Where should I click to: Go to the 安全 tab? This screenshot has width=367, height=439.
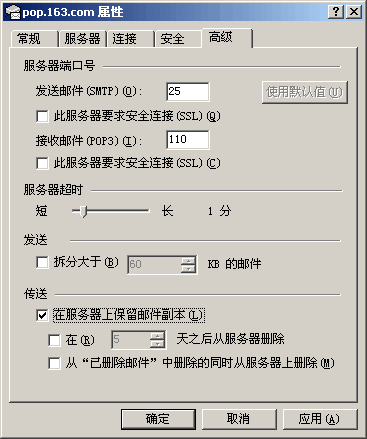coord(173,39)
